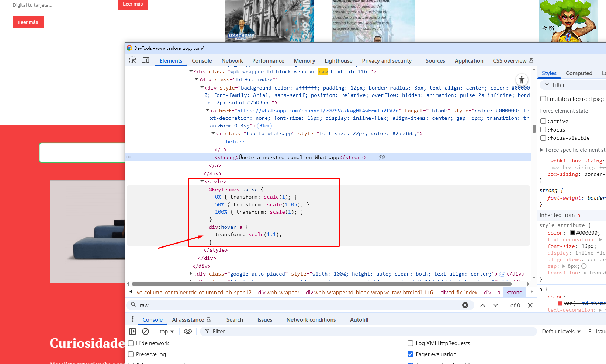
Task: Click the CSS overview experiment flask icon
Action: click(531, 60)
